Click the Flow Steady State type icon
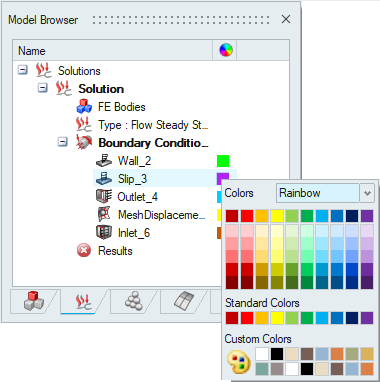380x382 pixels. click(x=84, y=125)
